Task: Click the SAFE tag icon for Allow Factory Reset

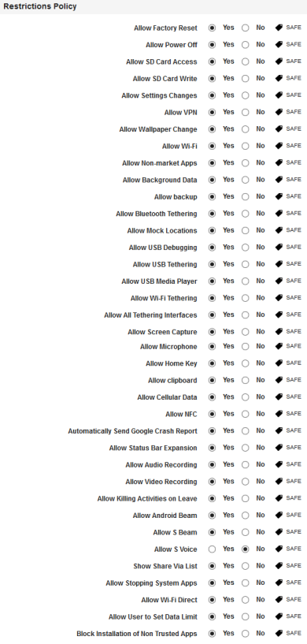Action: (279, 28)
